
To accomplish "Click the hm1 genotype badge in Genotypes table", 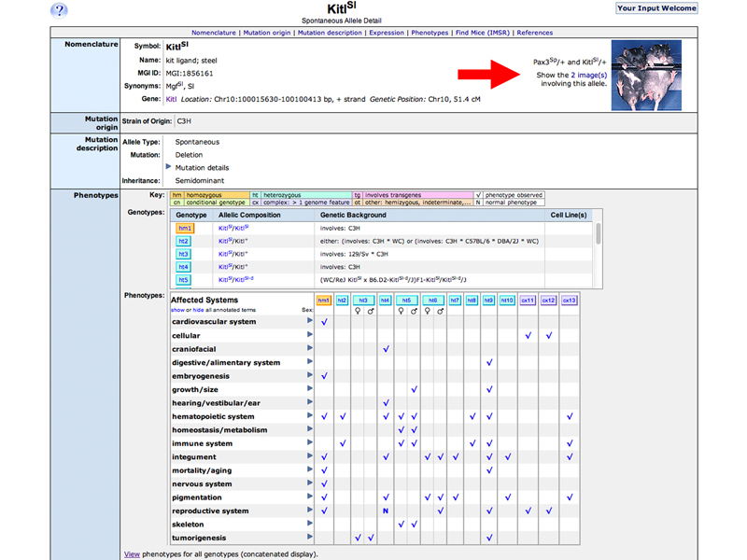I will point(184,228).
